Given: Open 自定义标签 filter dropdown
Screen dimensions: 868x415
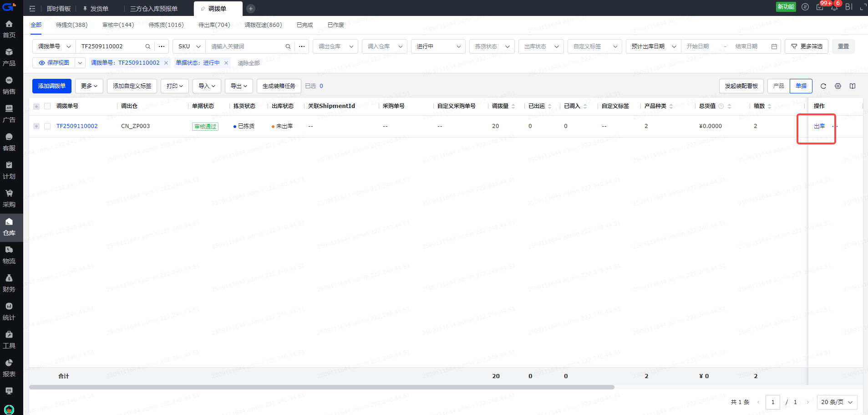Looking at the screenshot, I should (x=595, y=46).
